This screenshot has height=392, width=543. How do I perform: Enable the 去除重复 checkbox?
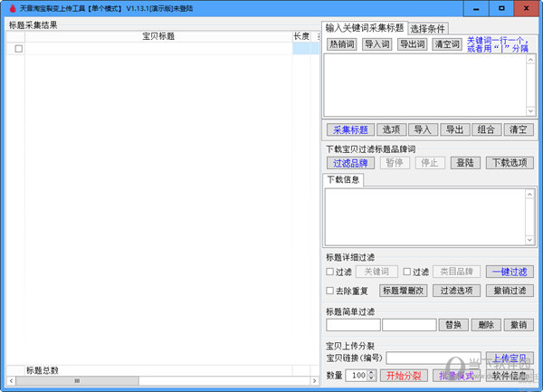pyautogui.click(x=330, y=291)
